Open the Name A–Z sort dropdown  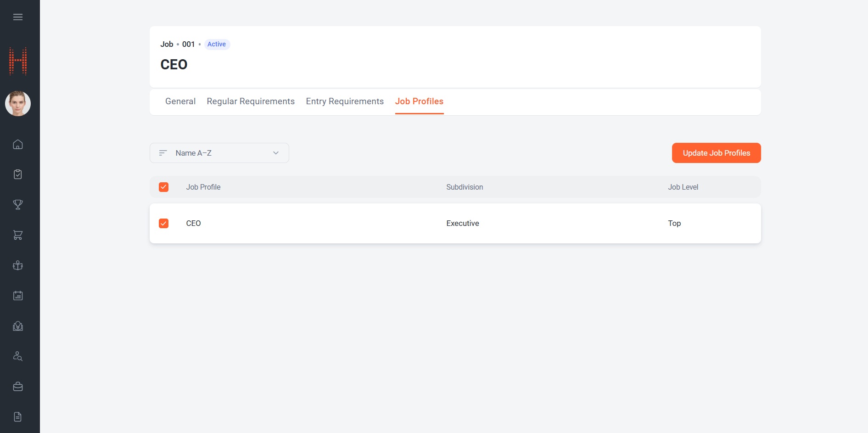click(219, 153)
